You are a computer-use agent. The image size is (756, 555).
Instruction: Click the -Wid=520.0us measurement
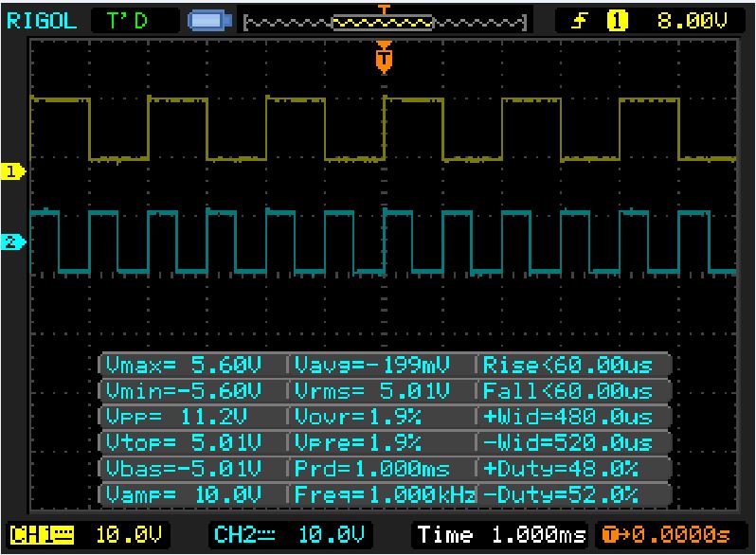[568, 442]
